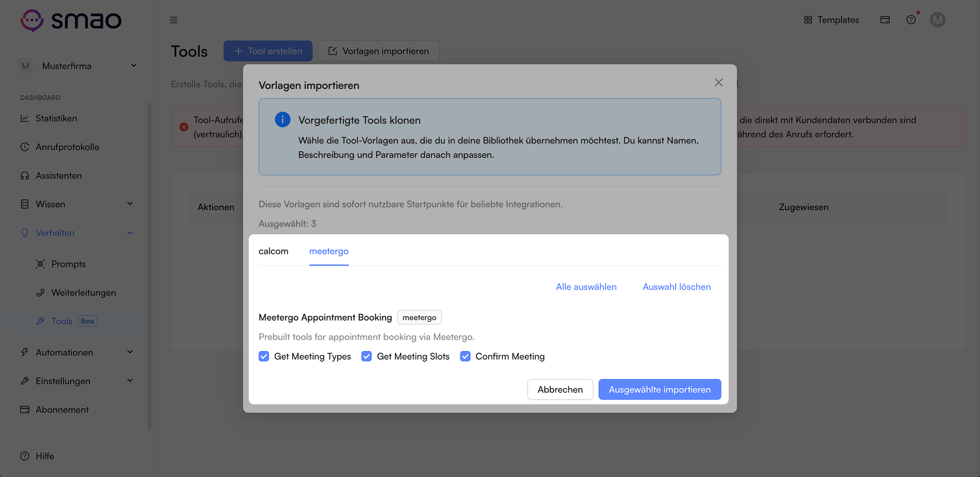
Task: Click the Statistiken chart icon
Action: [x=25, y=119]
